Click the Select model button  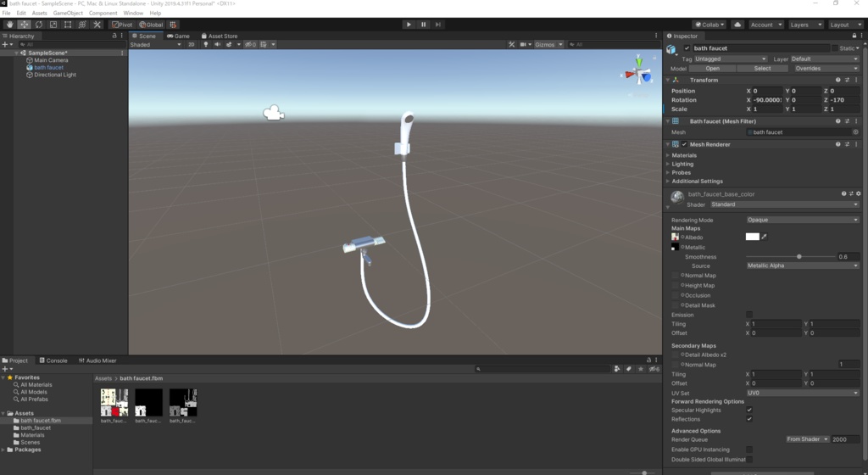pyautogui.click(x=762, y=69)
